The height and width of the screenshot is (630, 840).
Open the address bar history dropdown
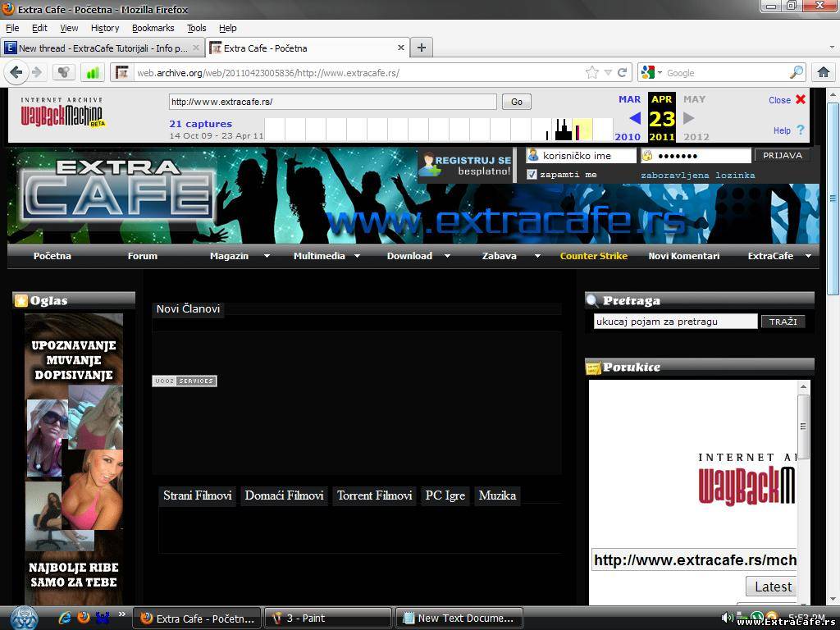(608, 73)
